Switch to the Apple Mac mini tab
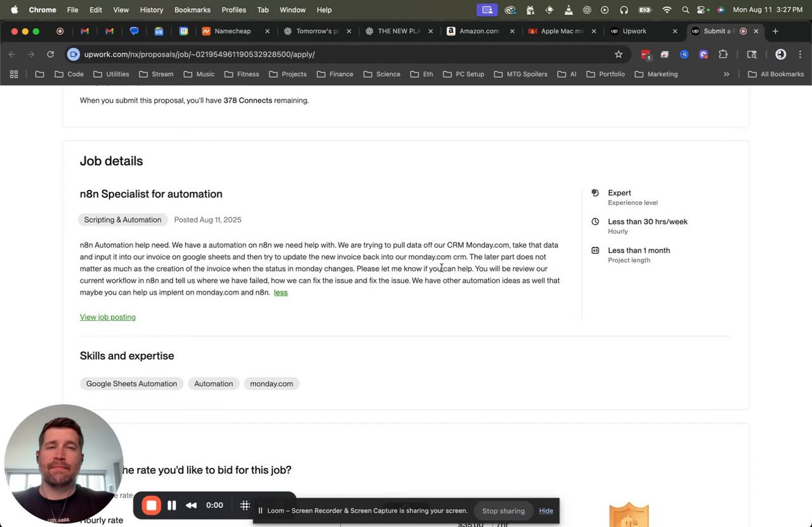The image size is (812, 527). pyautogui.click(x=561, y=31)
